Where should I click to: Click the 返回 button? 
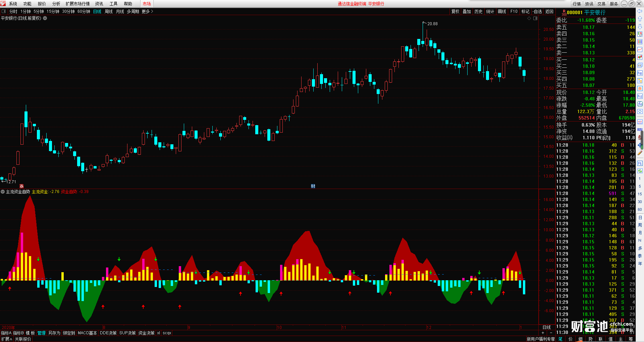pos(549,11)
